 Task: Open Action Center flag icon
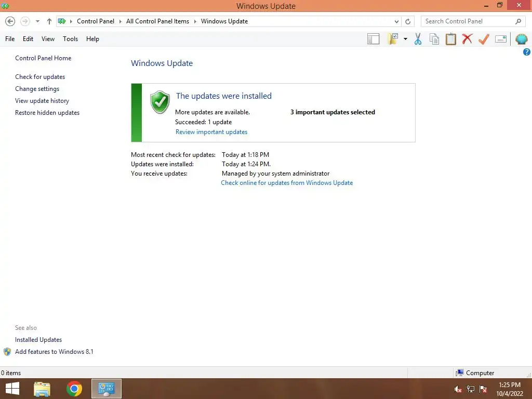click(483, 389)
